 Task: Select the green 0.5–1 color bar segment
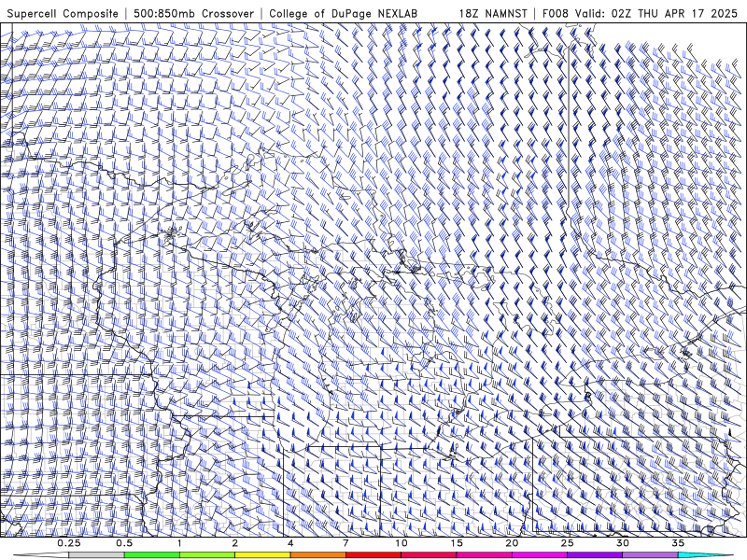pyautogui.click(x=152, y=555)
